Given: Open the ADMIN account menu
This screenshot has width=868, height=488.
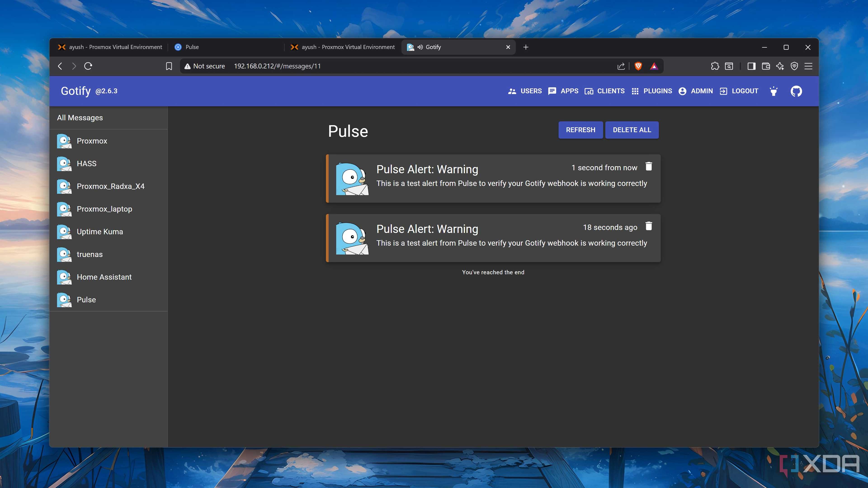Looking at the screenshot, I should [696, 91].
